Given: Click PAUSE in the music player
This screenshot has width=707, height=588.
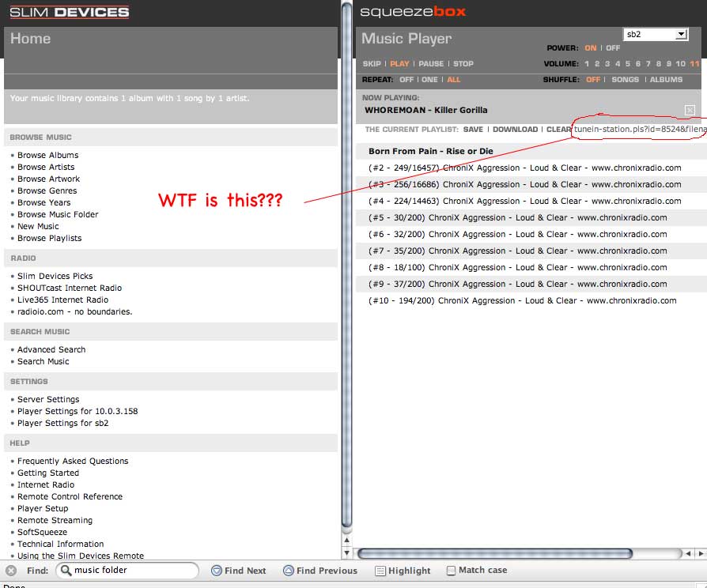Looking at the screenshot, I should (431, 64).
